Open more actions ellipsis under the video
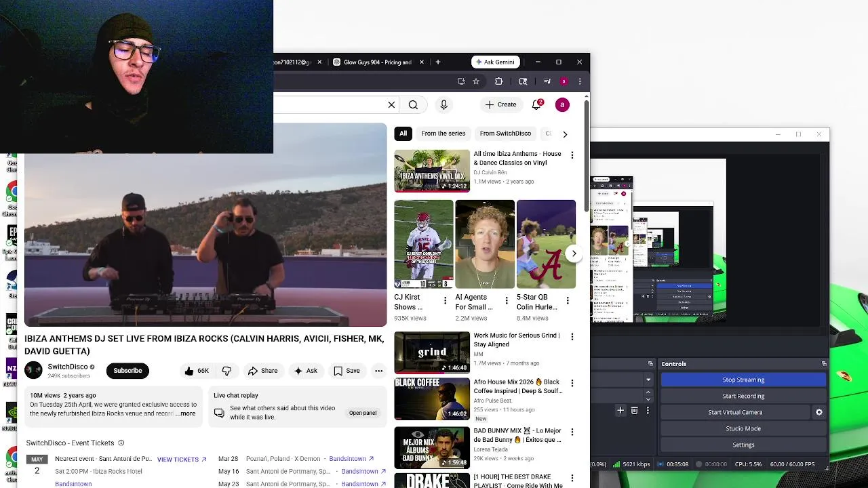Viewport: 868px width, 488px height. click(x=378, y=371)
